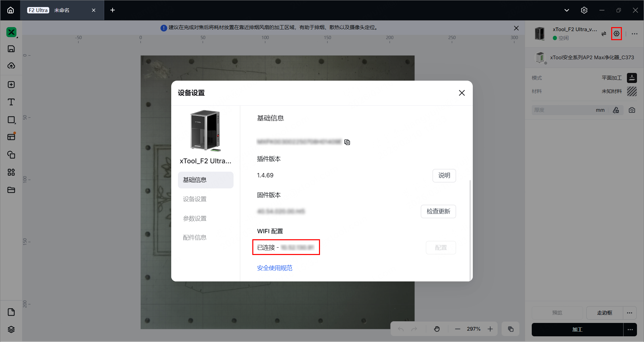Viewport: 644px width, 342px height.
Task: Switch to 参数设置 tab in dialog
Action: point(195,219)
